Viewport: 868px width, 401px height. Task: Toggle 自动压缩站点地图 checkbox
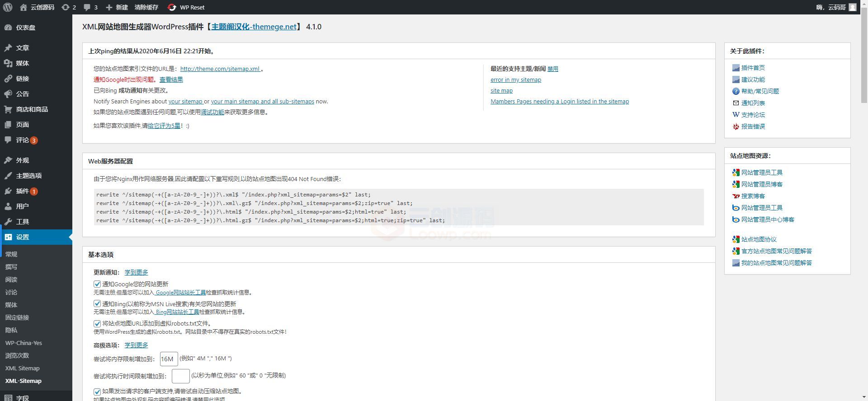[x=97, y=392]
